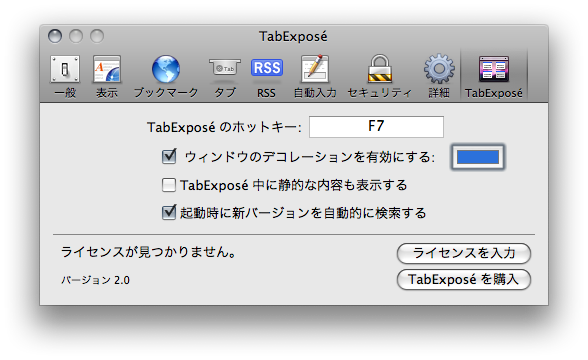The image size is (588, 360).
Task: Open the RSS preferences pane
Action: 267,77
